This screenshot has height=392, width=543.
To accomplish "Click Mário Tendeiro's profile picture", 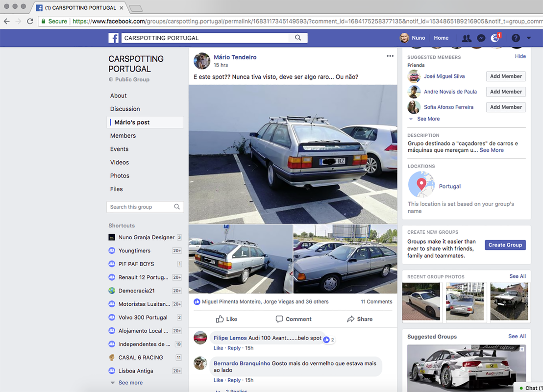I will (x=202, y=61).
